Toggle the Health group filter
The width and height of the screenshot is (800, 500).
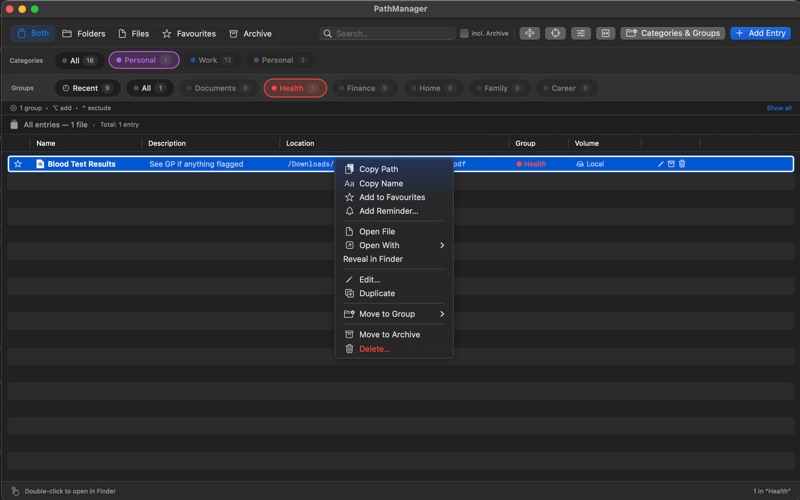[x=295, y=88]
